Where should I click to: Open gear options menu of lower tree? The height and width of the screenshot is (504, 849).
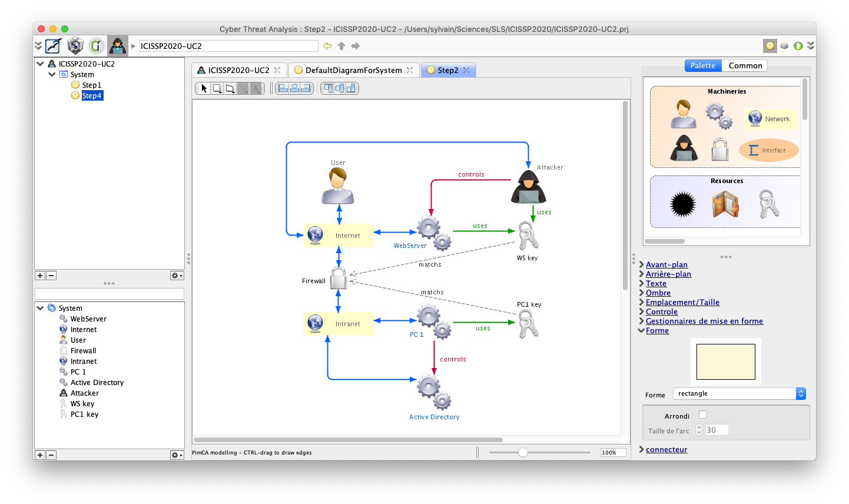[177, 455]
